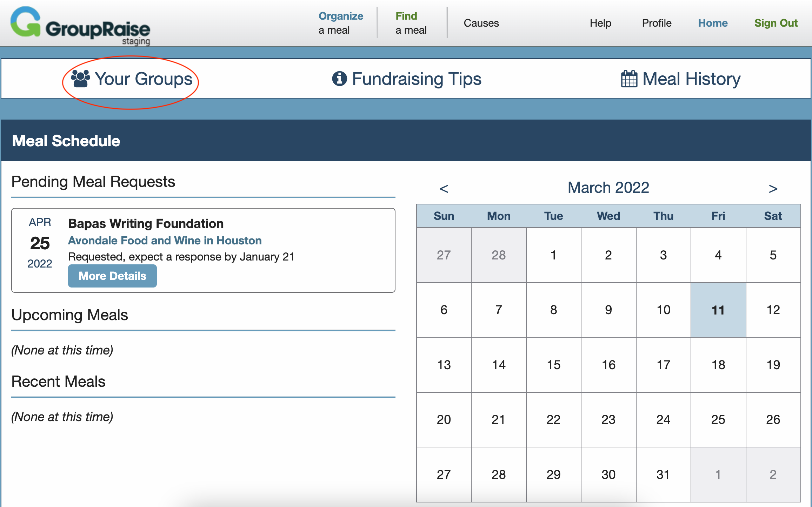The image size is (812, 507).
Task: Select the Your Groups tab label
Action: (x=144, y=79)
